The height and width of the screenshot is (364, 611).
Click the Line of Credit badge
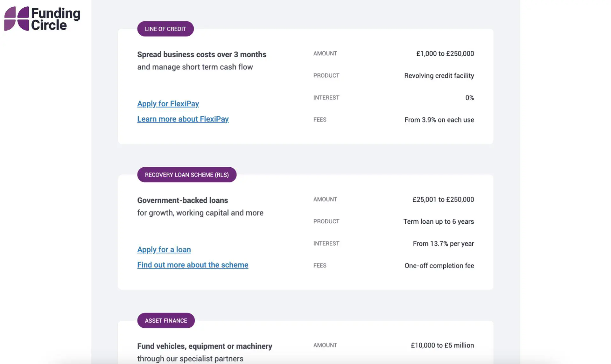click(x=165, y=29)
